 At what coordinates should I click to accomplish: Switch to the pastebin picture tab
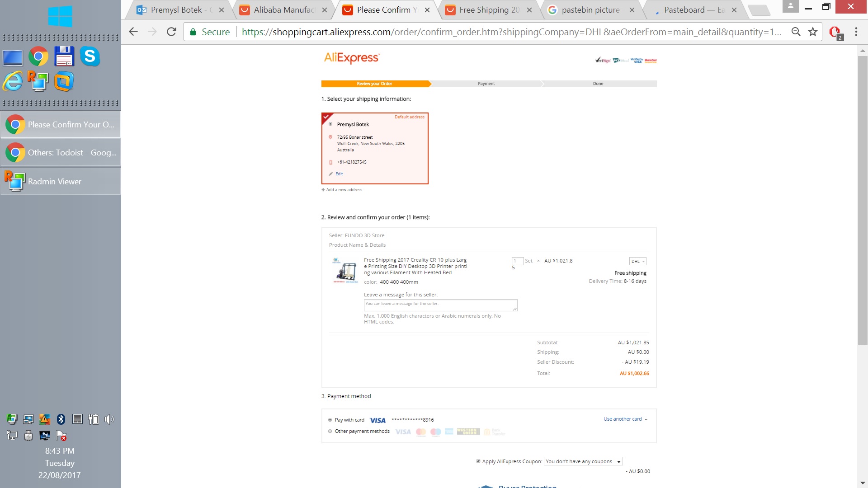pos(590,10)
